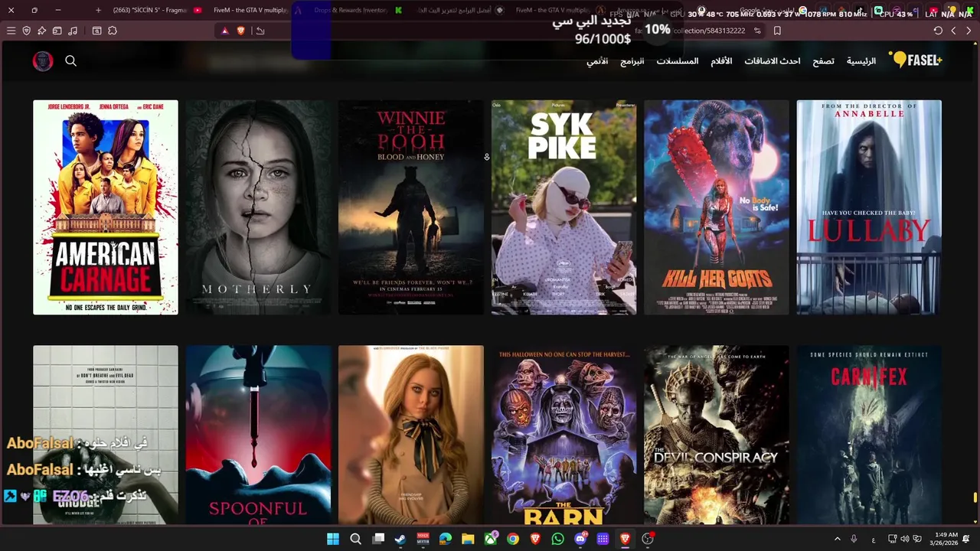Click the address bar collection URL
The image size is (980, 551).
pos(690,31)
